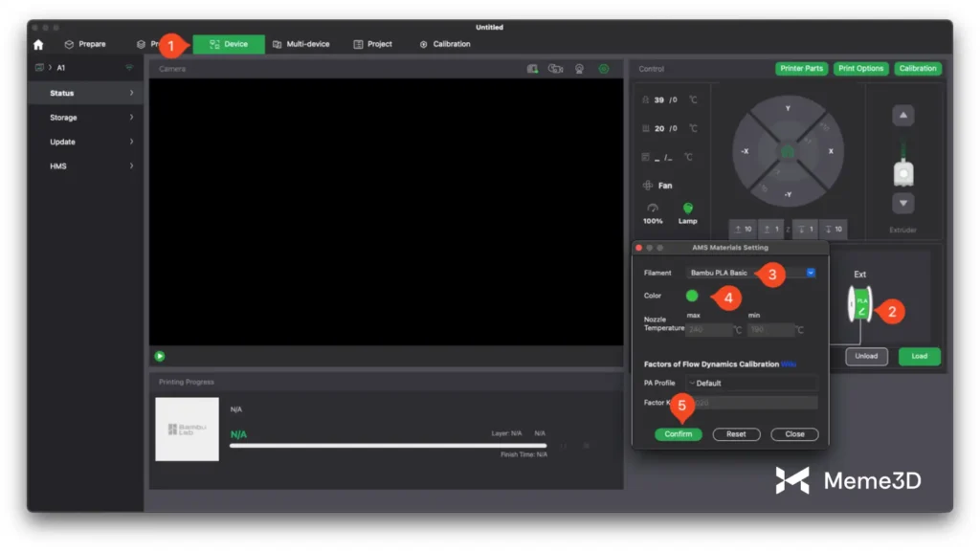Toggle the Lamp on or off
980x551 pixels.
pyautogui.click(x=687, y=209)
